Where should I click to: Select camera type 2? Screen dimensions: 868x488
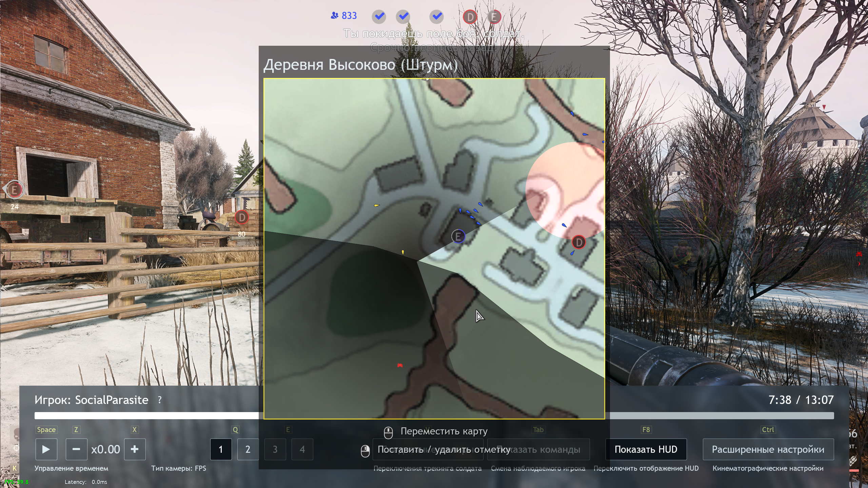tap(248, 449)
